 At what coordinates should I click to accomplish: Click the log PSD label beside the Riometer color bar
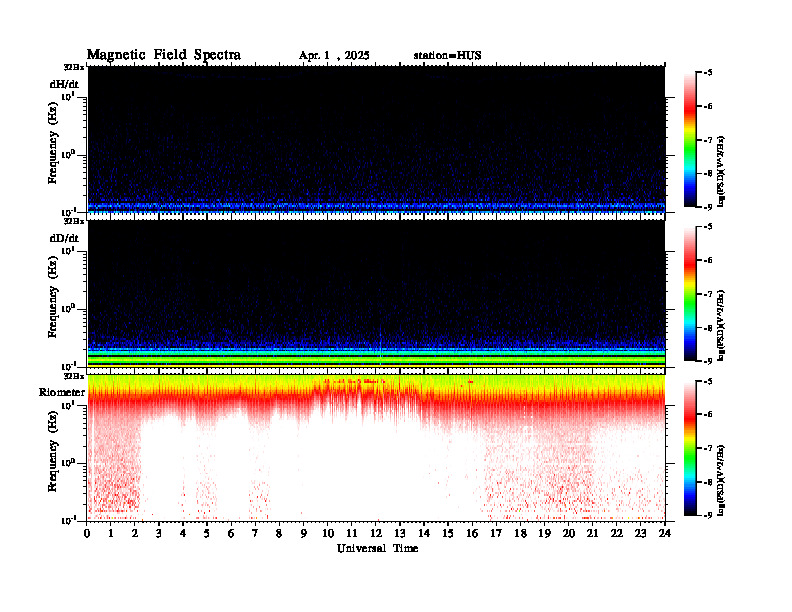point(721,480)
